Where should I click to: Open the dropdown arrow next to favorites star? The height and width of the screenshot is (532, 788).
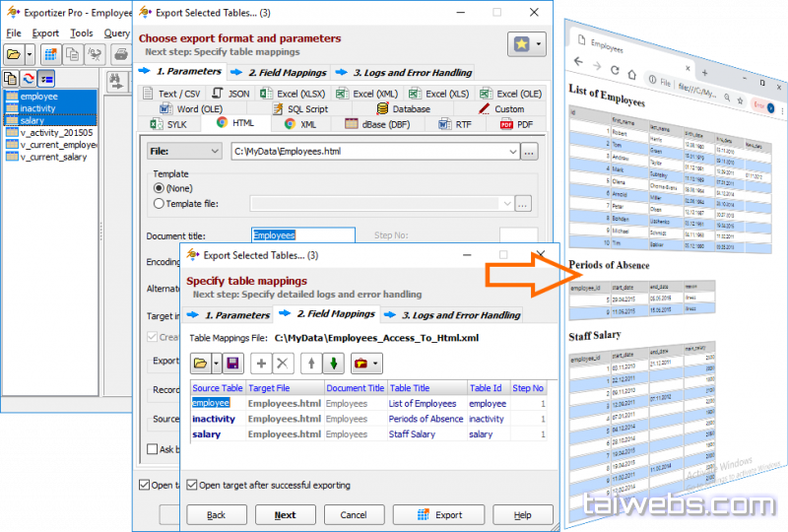[x=539, y=44]
